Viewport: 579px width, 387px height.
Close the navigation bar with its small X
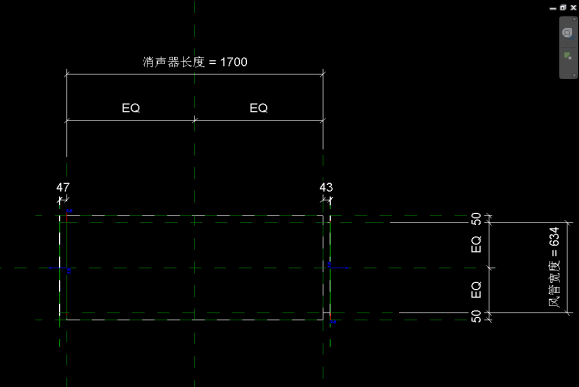(x=574, y=19)
